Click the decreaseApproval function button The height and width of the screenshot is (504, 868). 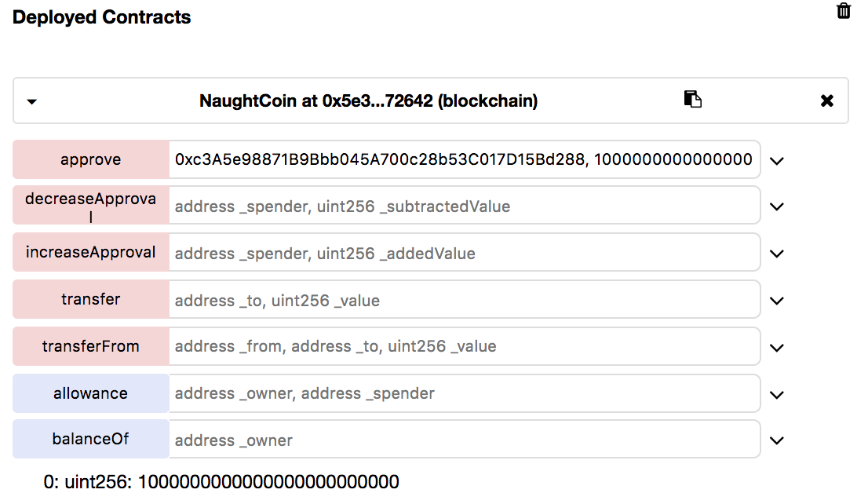(91, 206)
